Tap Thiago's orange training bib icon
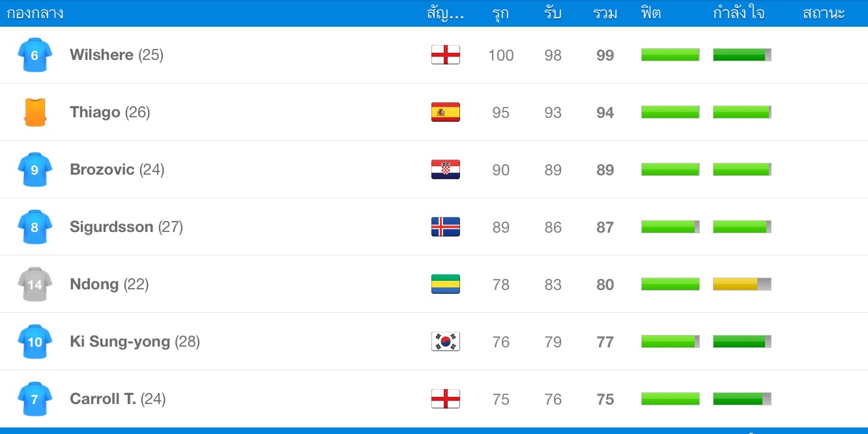This screenshot has height=434, width=868. pyautogui.click(x=35, y=112)
